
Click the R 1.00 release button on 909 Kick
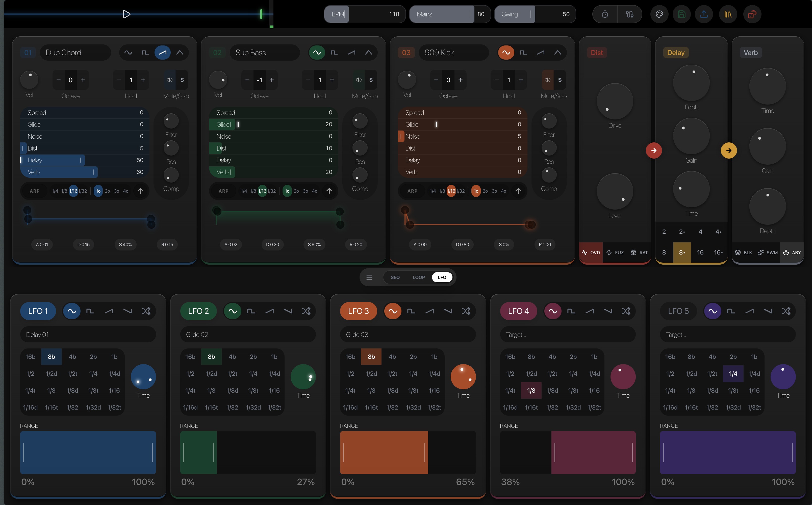coord(545,244)
